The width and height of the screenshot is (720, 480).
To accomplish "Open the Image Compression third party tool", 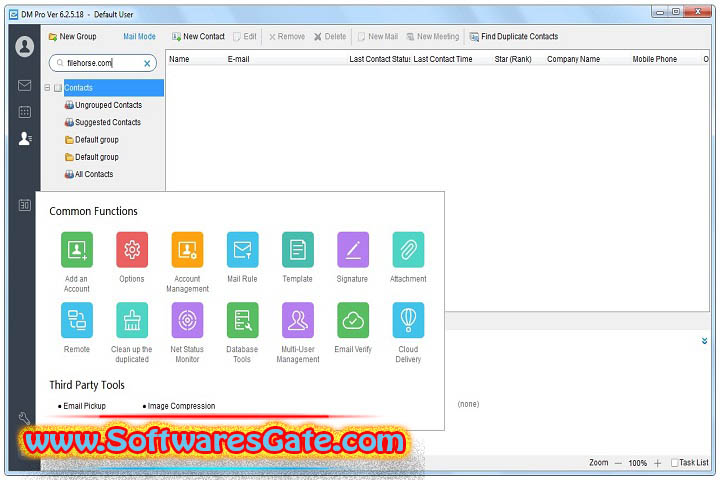I will click(181, 406).
